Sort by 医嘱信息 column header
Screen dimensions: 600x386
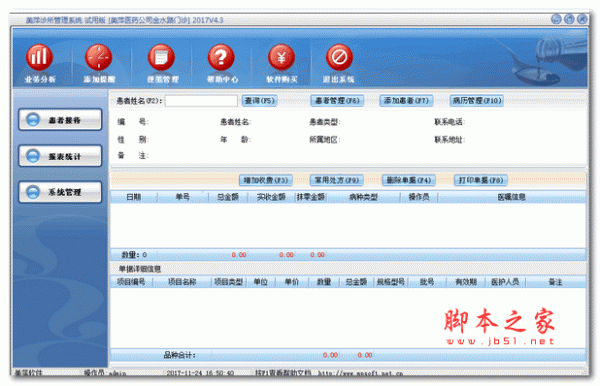(x=511, y=197)
